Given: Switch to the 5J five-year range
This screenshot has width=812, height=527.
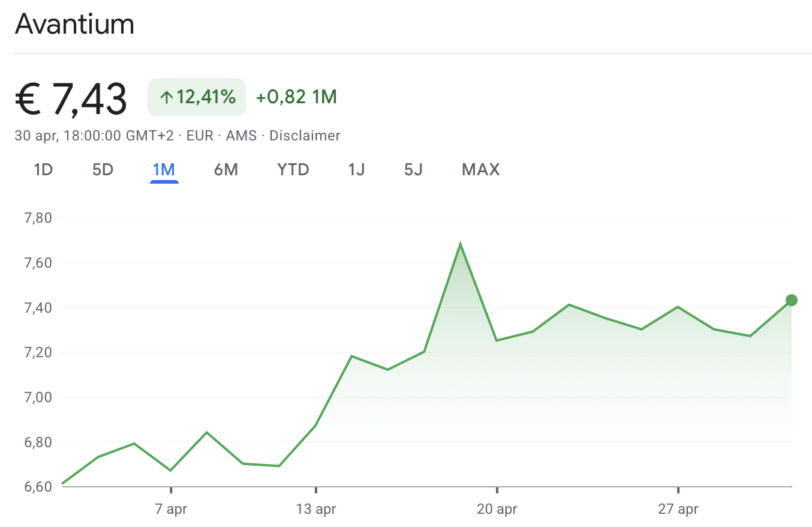Looking at the screenshot, I should point(413,170).
